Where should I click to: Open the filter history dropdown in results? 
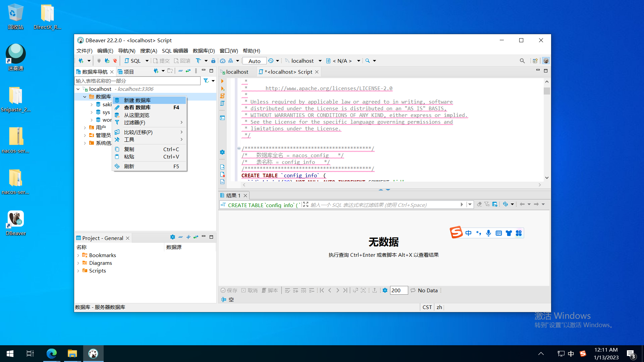[470, 204]
